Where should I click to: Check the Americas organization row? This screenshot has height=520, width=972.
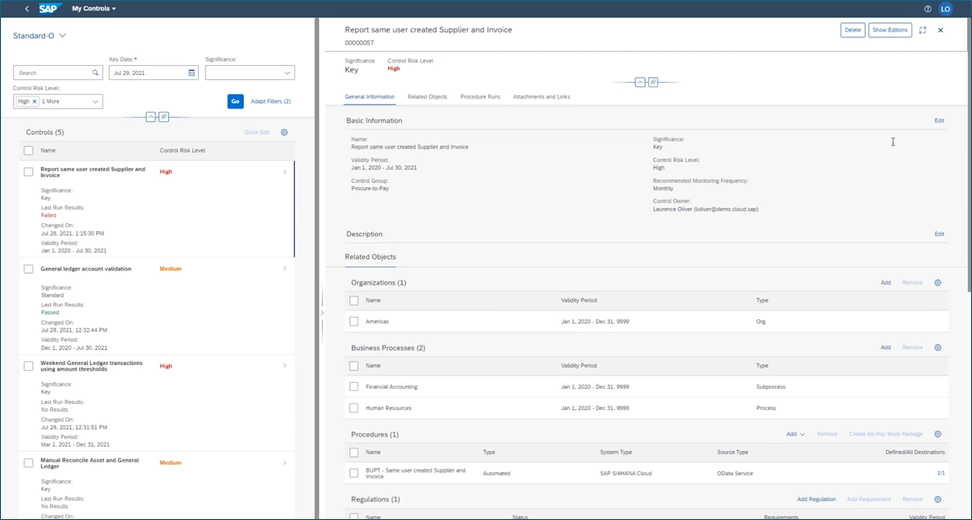[x=354, y=322]
